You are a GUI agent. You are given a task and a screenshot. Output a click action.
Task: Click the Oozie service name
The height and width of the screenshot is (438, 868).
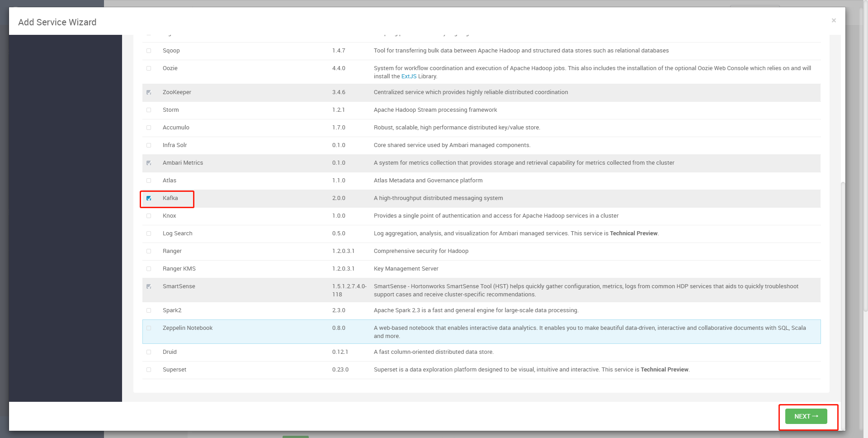[x=170, y=68]
